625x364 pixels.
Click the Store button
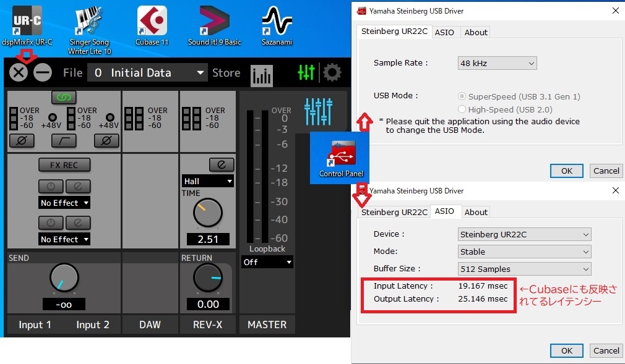226,73
